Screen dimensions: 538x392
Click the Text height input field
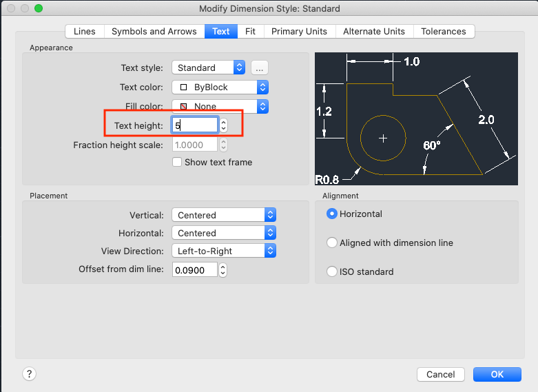(194, 125)
